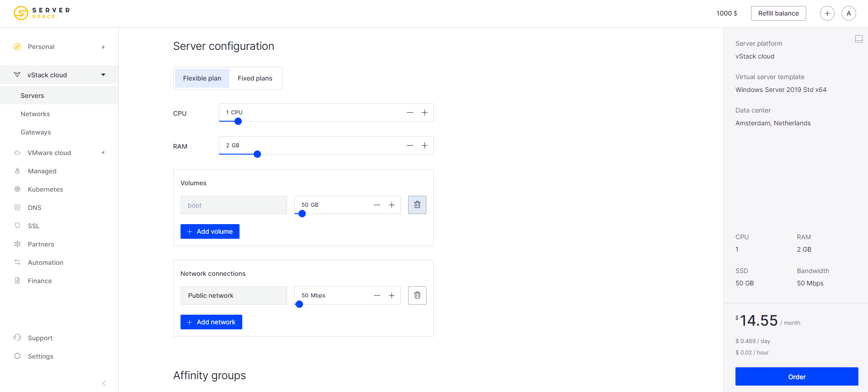Expand the VMware cloud section

click(x=103, y=153)
